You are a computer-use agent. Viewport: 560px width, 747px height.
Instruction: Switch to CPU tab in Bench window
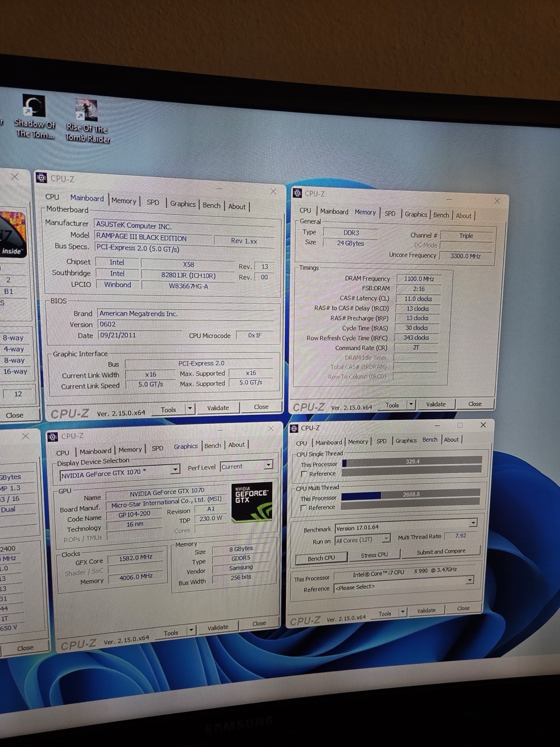tap(301, 443)
